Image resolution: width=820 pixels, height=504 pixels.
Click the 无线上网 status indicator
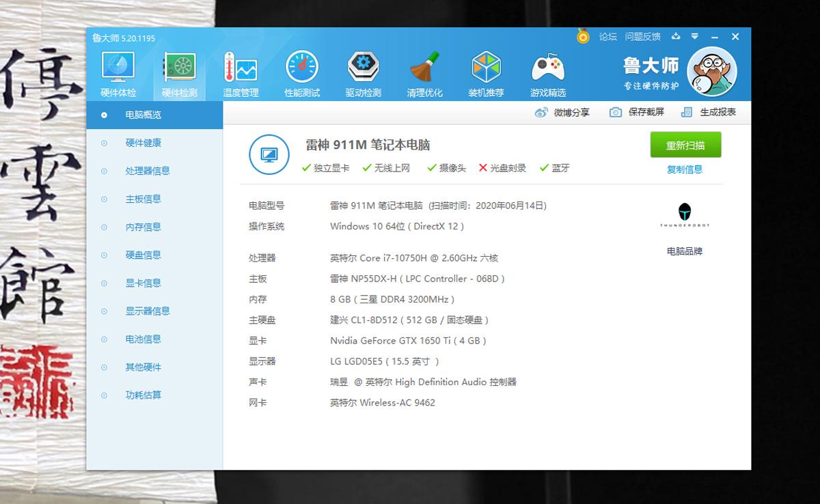click(386, 168)
